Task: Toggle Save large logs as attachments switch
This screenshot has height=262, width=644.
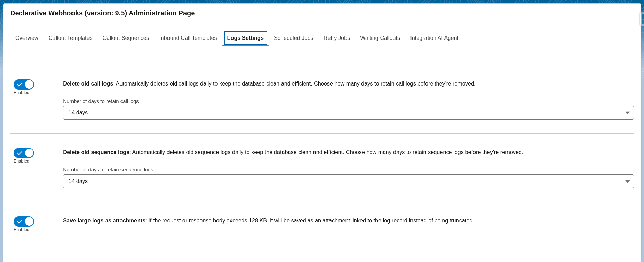Action: 24,221
